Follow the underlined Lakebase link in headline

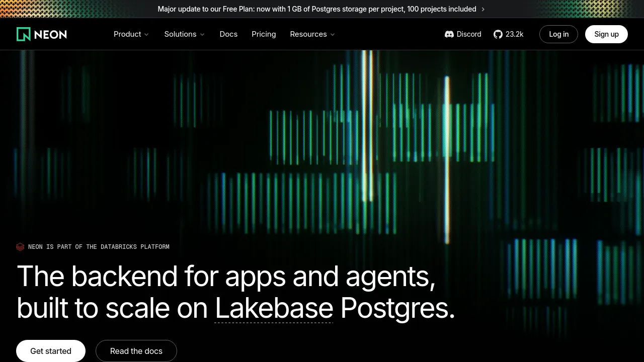pos(274,308)
